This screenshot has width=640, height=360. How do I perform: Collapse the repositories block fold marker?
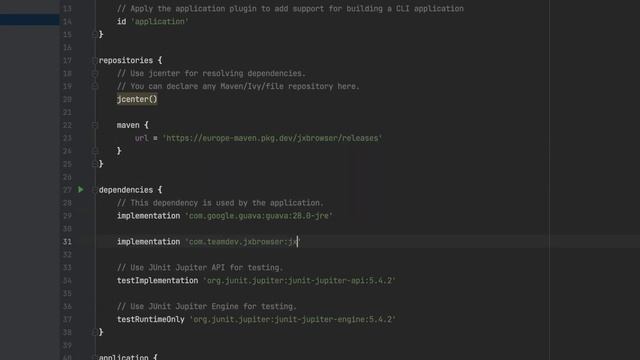pos(95,60)
